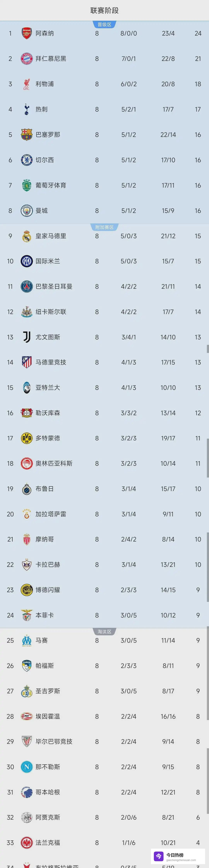Click the 阿贾克斯 team row name
209x868 pixels.
point(48,818)
